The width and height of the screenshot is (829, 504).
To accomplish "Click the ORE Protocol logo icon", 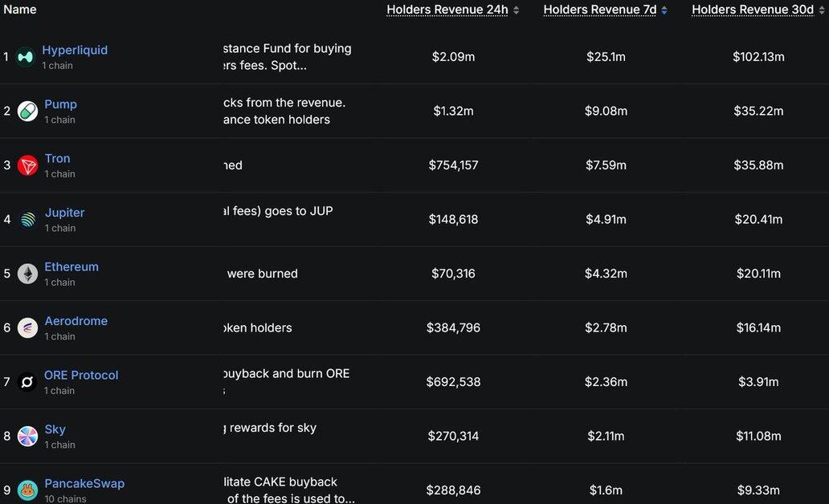I will tap(27, 382).
